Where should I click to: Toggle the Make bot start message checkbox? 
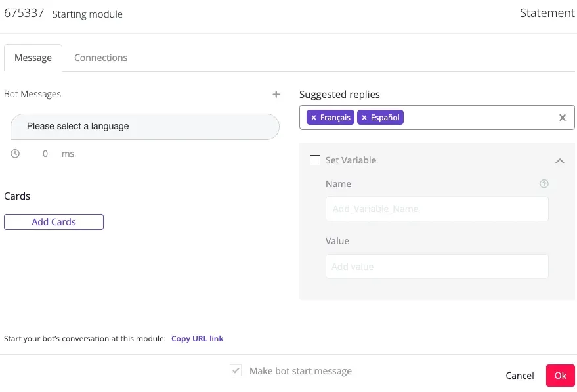pyautogui.click(x=235, y=370)
